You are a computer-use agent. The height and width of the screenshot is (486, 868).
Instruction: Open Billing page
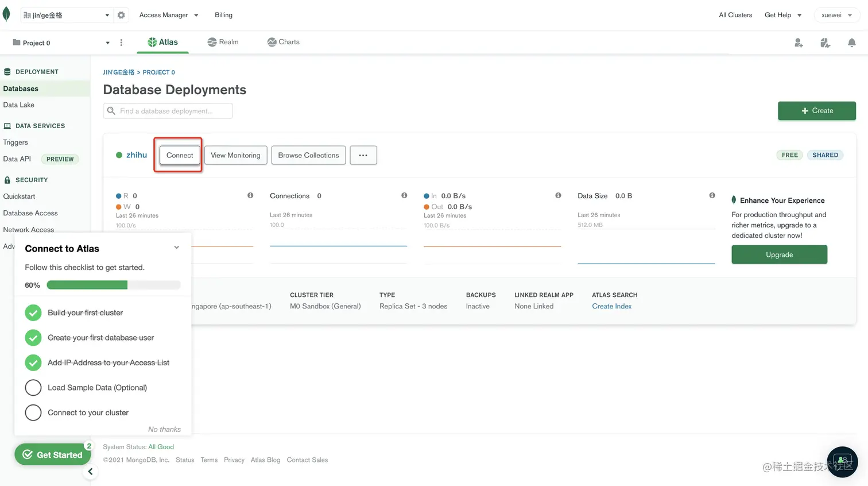223,15
